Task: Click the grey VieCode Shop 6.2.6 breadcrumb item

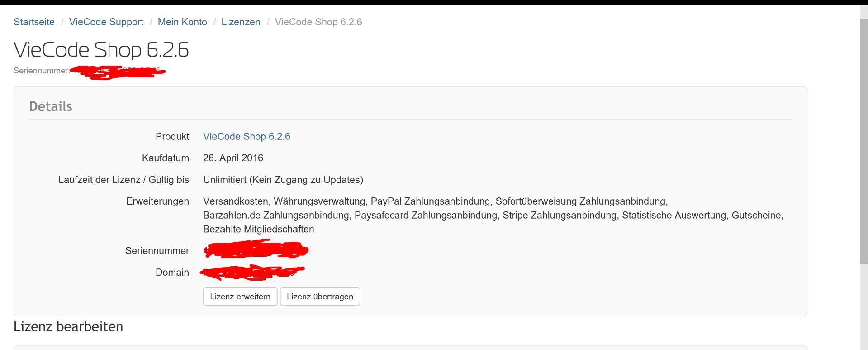Action: 318,22
